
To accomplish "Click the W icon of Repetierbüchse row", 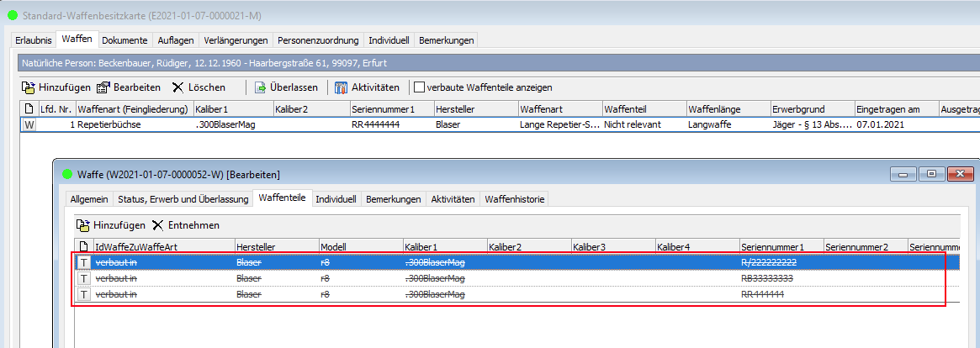I will coord(29,124).
